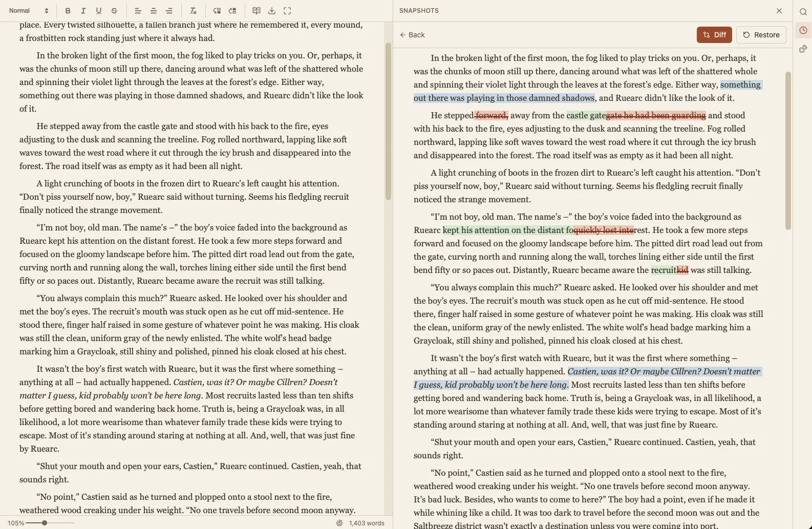Toggle the Diff view button

[x=714, y=35]
